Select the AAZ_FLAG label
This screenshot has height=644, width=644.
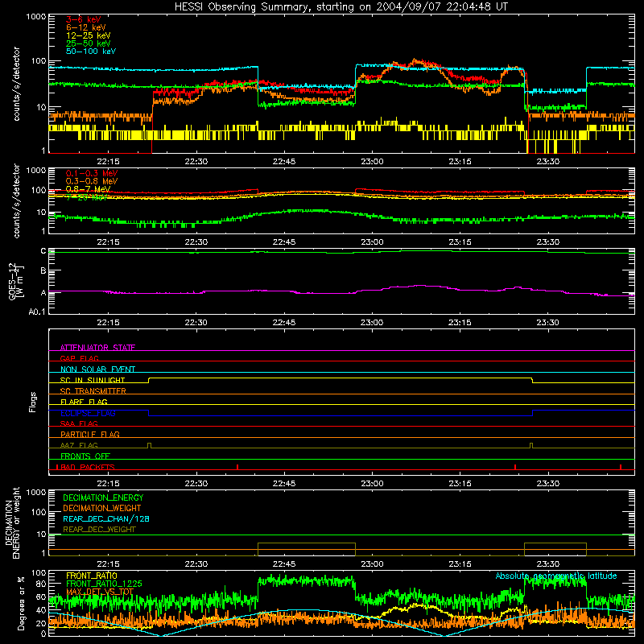point(79,445)
